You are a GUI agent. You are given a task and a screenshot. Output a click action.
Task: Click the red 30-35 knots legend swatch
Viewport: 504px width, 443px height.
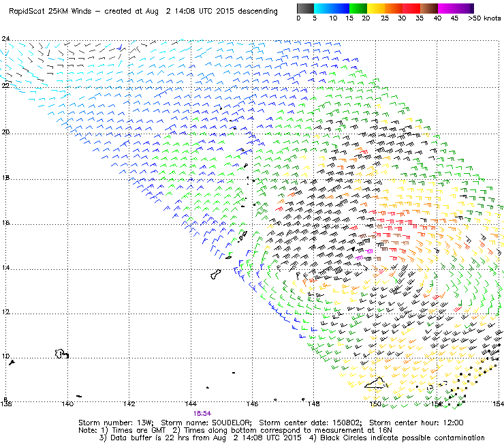[411, 8]
